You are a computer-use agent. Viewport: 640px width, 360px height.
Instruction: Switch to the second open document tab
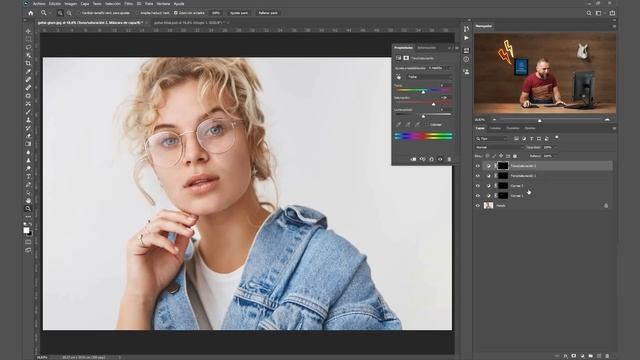click(189, 23)
